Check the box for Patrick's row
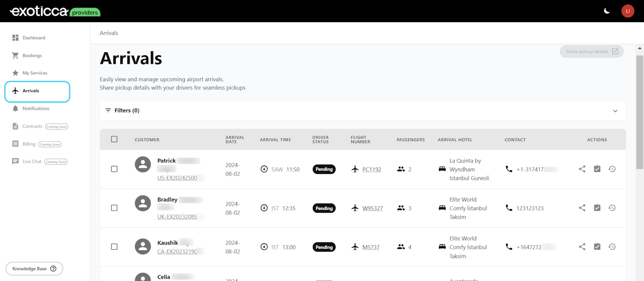 click(x=114, y=169)
